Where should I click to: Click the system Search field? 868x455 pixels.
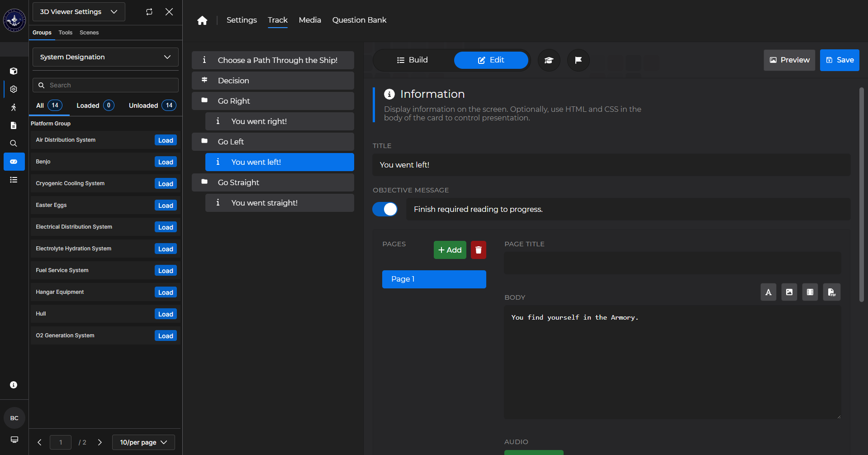point(105,85)
